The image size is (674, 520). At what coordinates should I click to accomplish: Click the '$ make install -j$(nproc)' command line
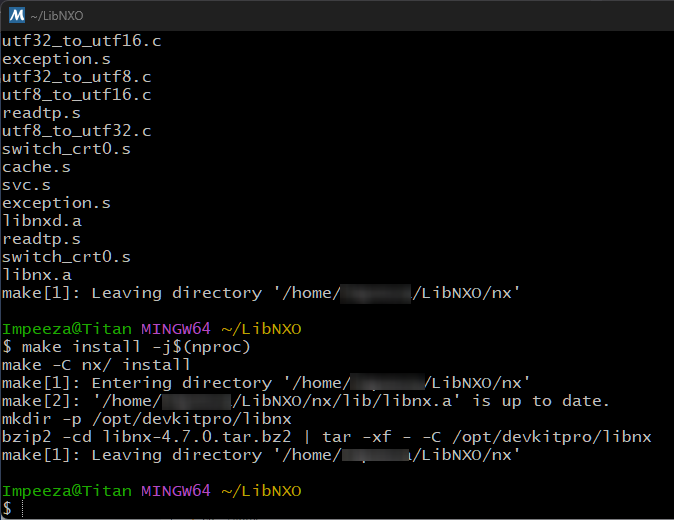(126, 347)
